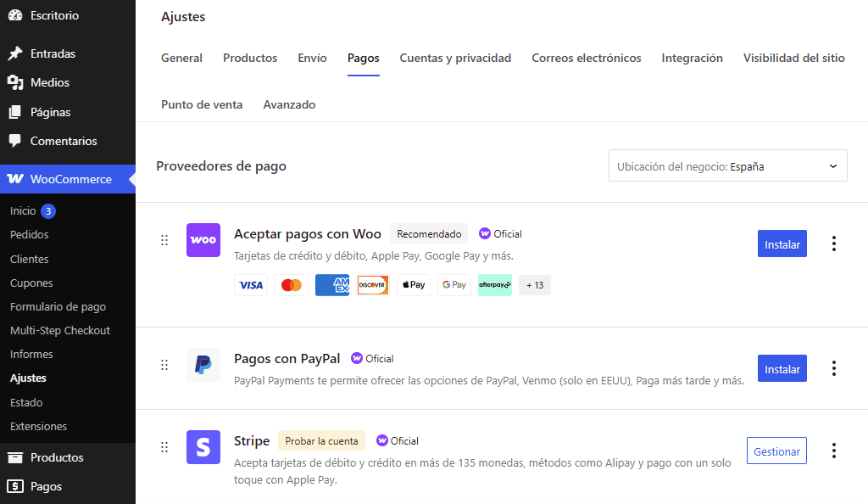This screenshot has width=868, height=504.
Task: Switch to the General settings tab
Action: click(181, 59)
